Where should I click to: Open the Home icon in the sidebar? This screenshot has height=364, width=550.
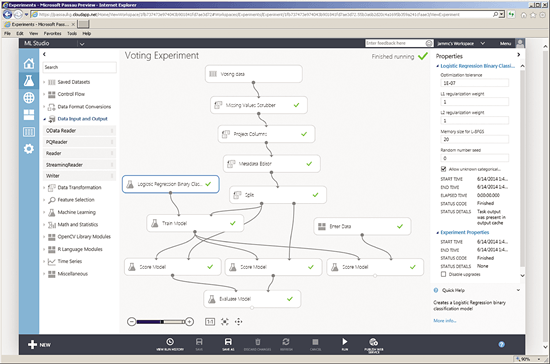29,63
